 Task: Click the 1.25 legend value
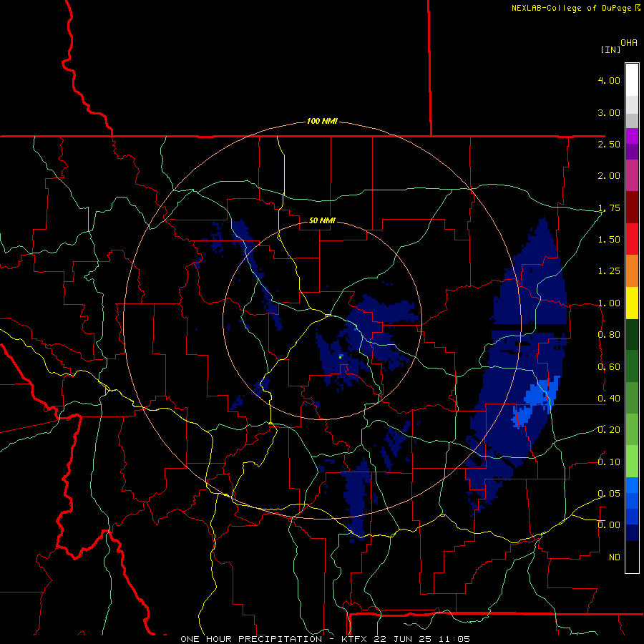click(x=609, y=271)
